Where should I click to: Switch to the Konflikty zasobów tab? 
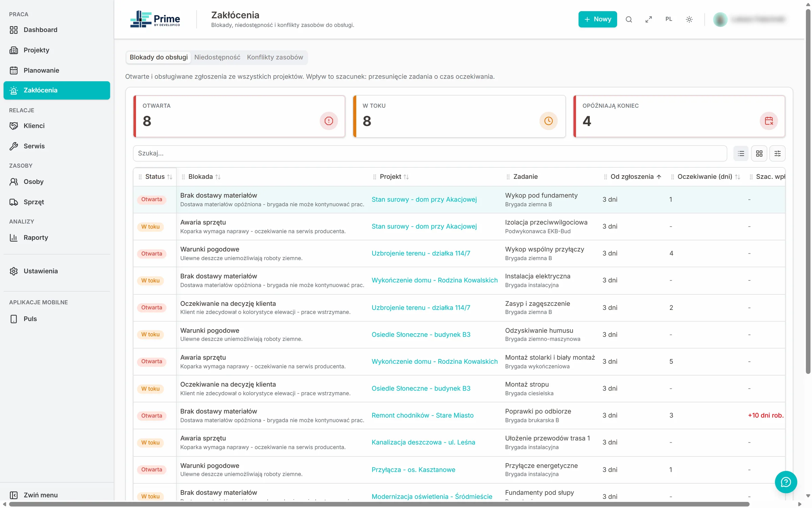tap(275, 57)
